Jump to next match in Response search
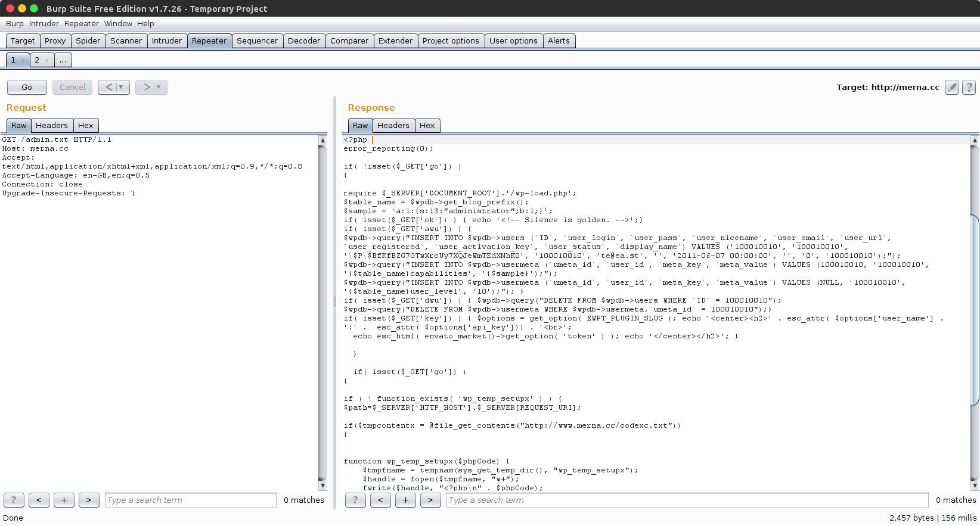The height and width of the screenshot is (526, 980). pos(430,500)
